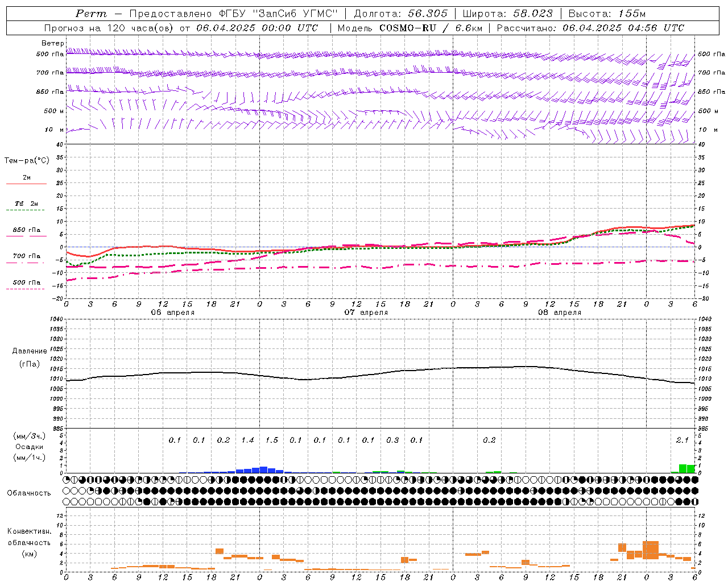Click the '2.1' precipitation amount

(x=682, y=440)
